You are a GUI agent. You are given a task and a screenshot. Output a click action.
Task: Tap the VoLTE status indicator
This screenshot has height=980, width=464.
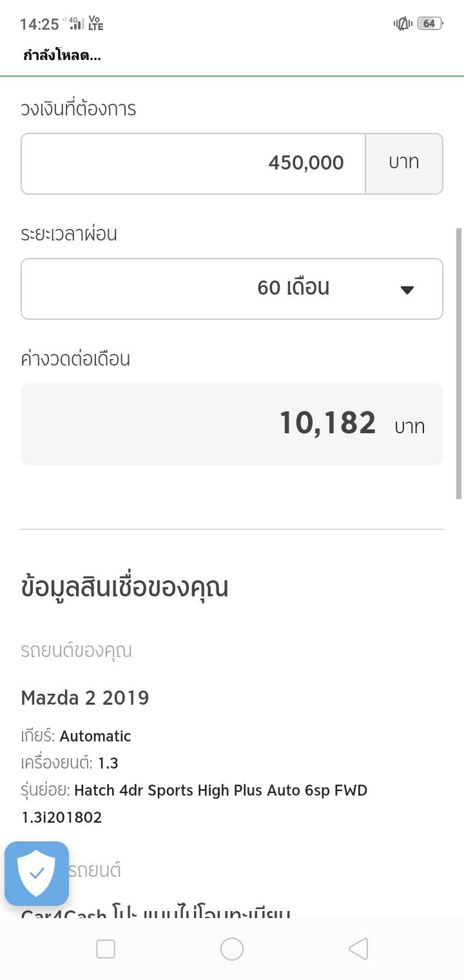(96, 24)
